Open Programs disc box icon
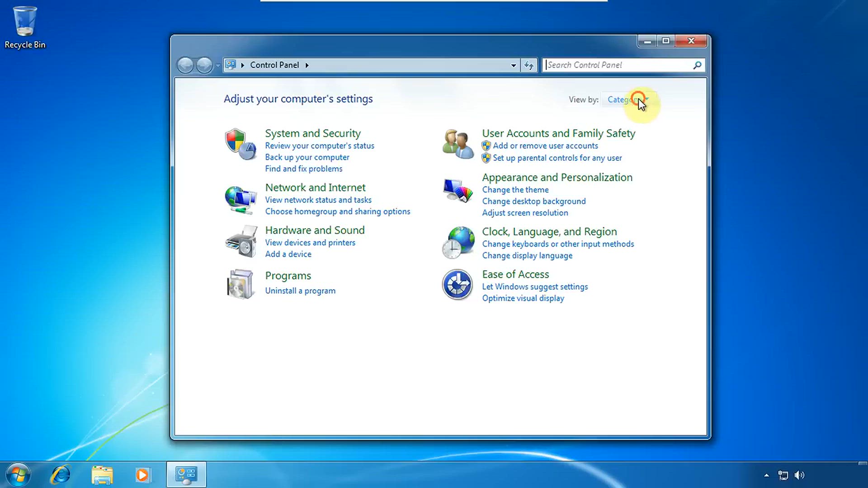Screen dimensions: 868x488 click(x=240, y=284)
